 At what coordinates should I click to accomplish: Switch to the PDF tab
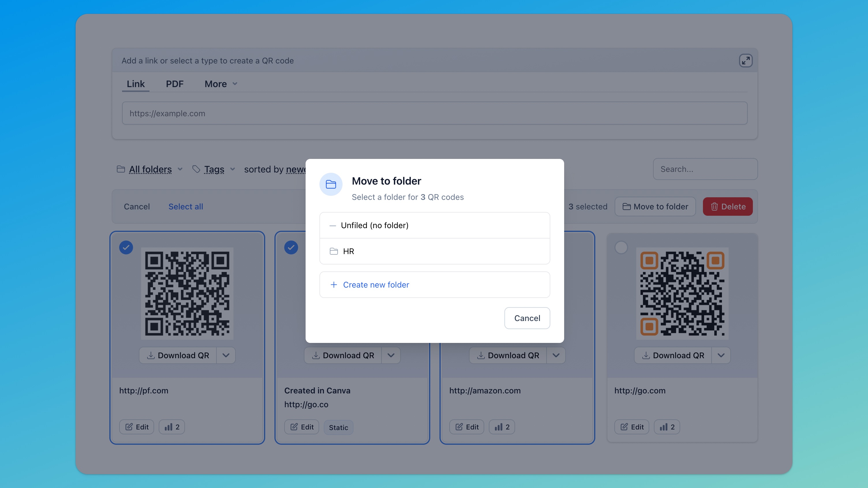pos(175,84)
